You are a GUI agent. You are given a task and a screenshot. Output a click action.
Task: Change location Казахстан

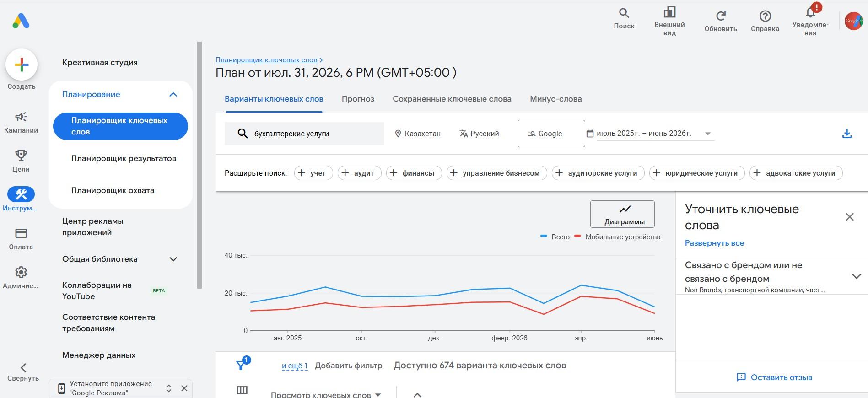pyautogui.click(x=417, y=134)
